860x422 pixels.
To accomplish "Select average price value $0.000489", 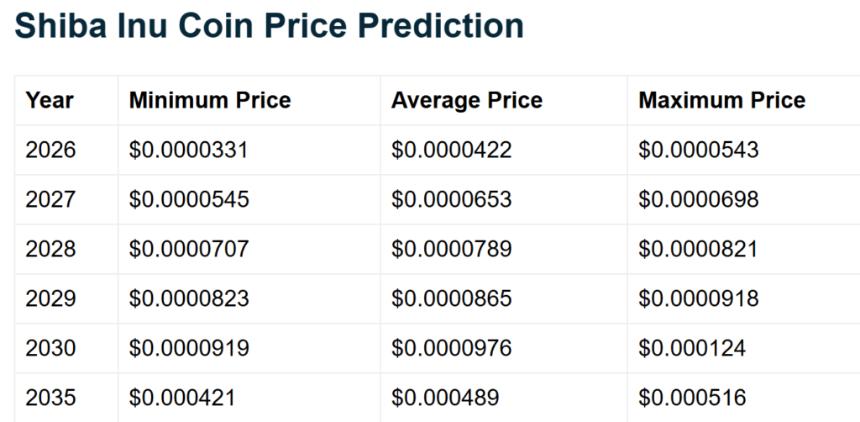I will coord(445,398).
